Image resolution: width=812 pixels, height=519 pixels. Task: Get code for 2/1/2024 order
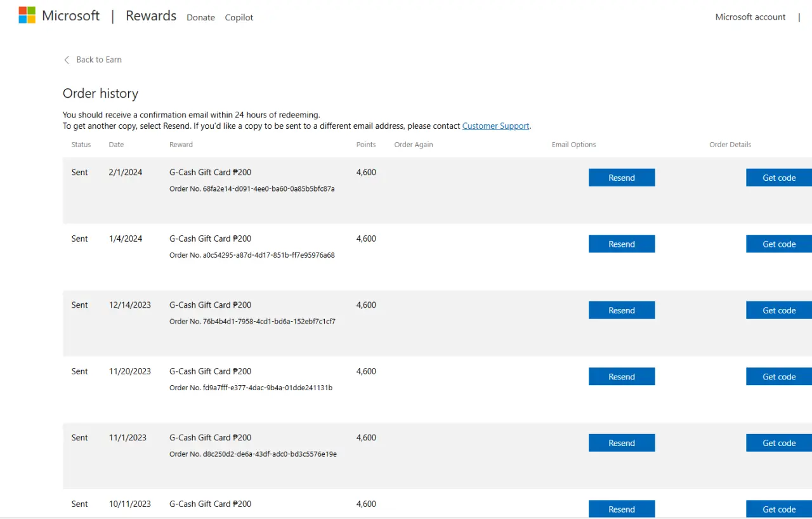779,178
